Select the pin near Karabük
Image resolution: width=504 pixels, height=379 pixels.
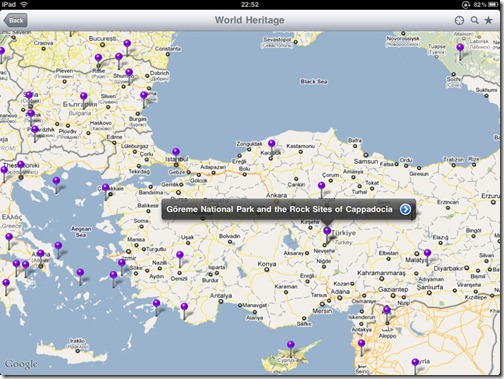(272, 147)
